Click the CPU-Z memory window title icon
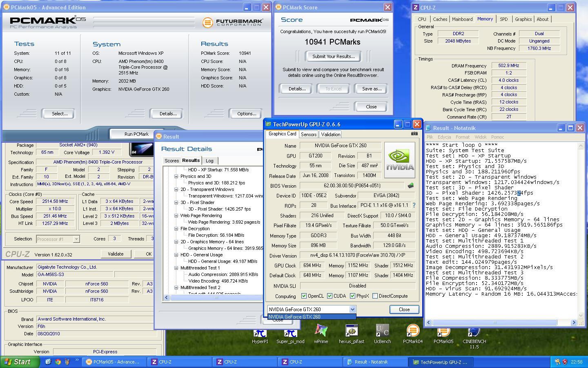 [416, 7]
